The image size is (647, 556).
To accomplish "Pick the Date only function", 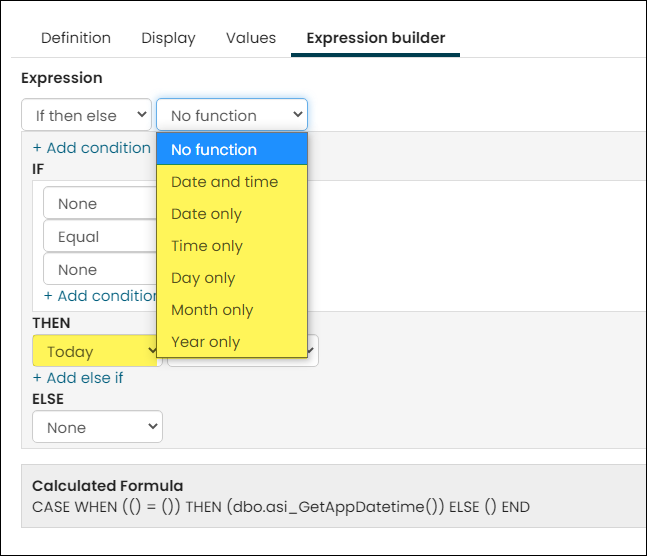I will point(232,214).
